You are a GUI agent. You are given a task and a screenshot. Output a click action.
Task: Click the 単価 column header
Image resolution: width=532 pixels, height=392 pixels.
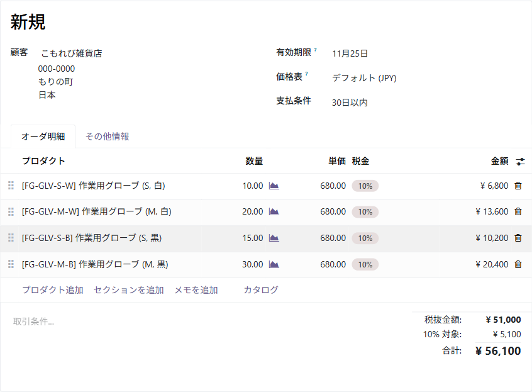coord(337,161)
